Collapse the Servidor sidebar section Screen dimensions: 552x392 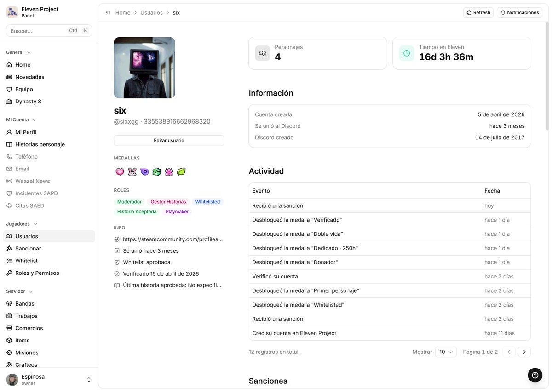(19, 291)
